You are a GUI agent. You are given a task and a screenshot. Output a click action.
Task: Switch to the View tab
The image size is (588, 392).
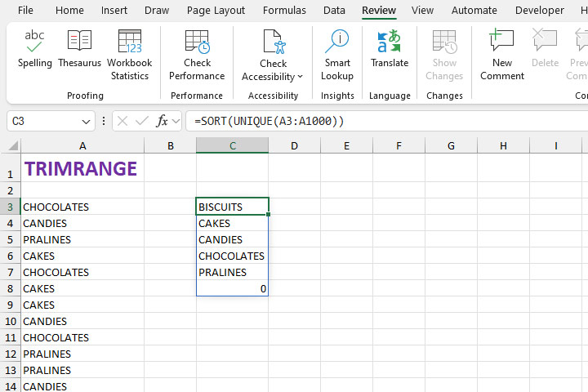[x=422, y=10]
